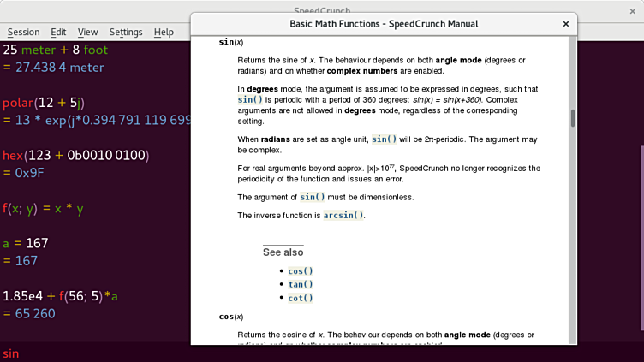Viewport: 644px width, 362px height.
Task: Close the SpeedCrunch Manual window
Action: tap(566, 24)
